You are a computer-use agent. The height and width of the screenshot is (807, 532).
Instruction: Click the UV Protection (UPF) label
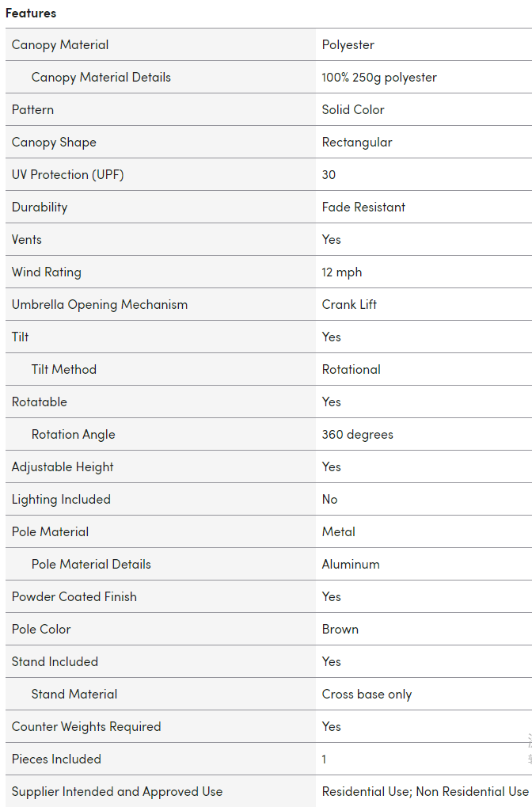pos(67,175)
